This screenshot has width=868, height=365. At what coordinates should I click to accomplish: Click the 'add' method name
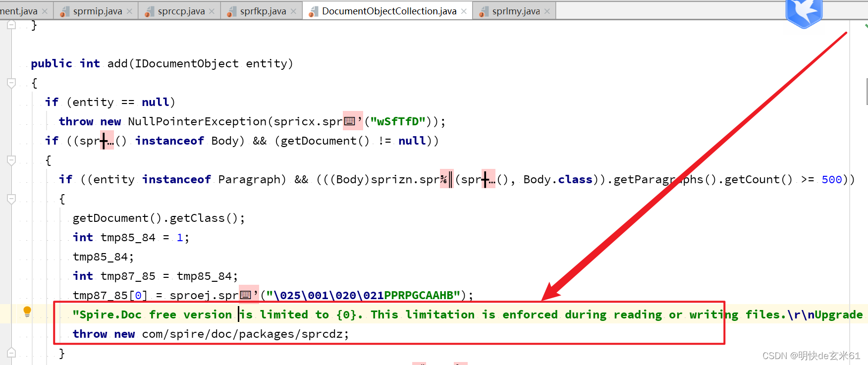117,63
